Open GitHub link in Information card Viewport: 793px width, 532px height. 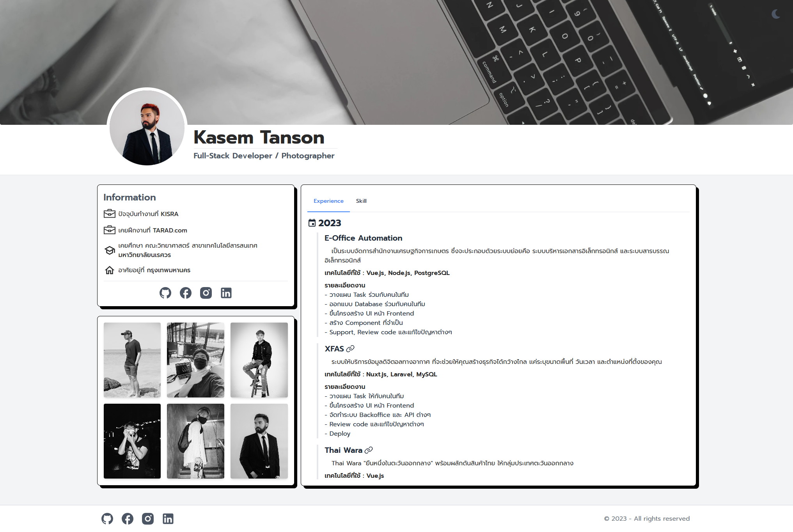coord(165,293)
